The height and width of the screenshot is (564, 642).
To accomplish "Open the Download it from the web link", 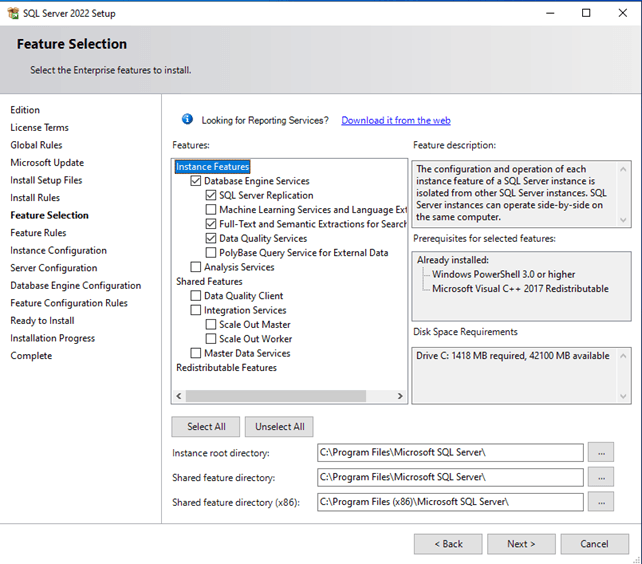I will (396, 120).
